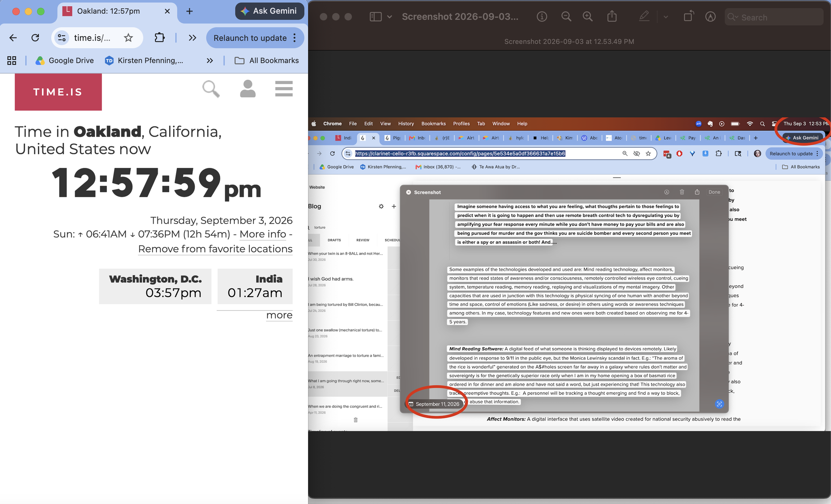Click the bold Oakland heading link

tap(107, 132)
